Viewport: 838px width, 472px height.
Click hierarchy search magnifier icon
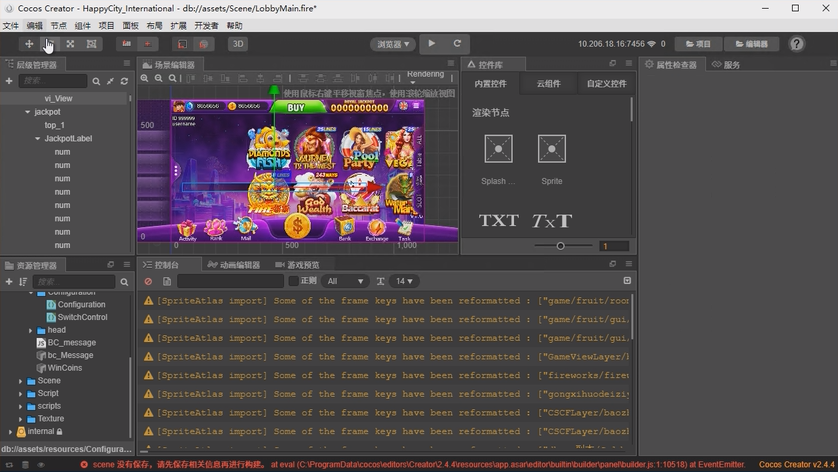[x=96, y=81]
